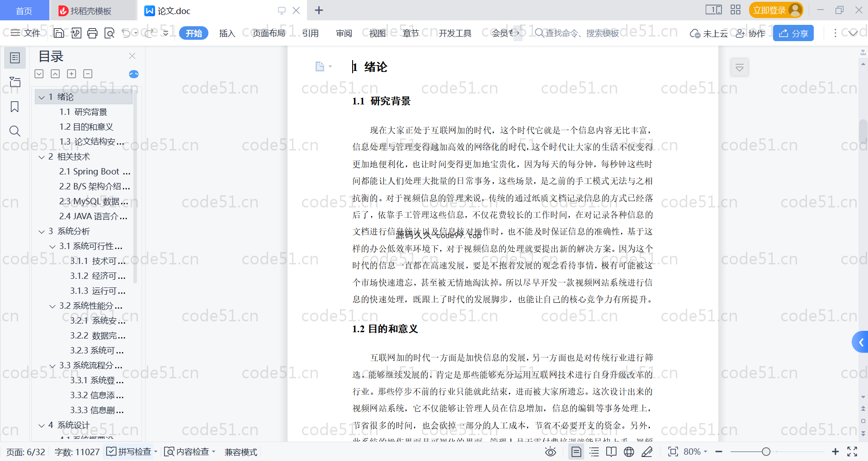Screen dimensions: 868x461
Task: Click the zoom slider handle
Action: (766, 452)
